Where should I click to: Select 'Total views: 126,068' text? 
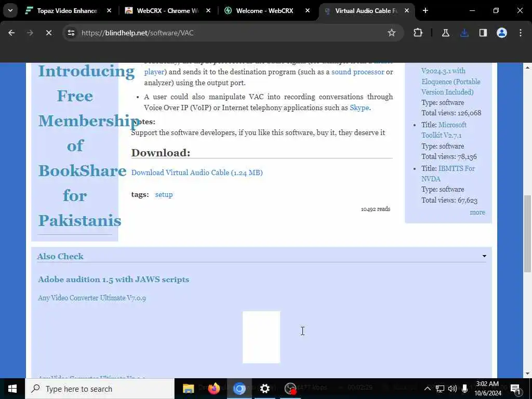click(451, 113)
